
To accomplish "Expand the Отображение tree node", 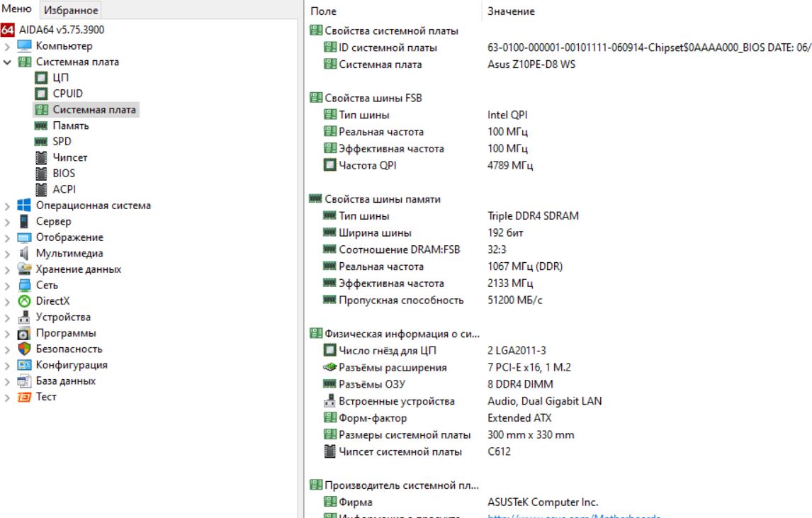I will click(x=7, y=238).
